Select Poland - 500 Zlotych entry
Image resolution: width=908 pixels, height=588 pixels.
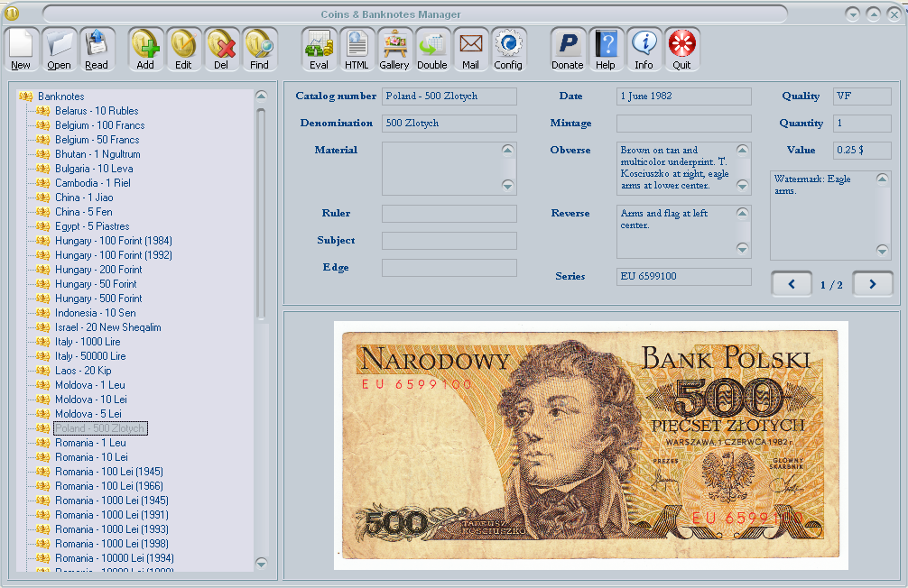pyautogui.click(x=100, y=428)
